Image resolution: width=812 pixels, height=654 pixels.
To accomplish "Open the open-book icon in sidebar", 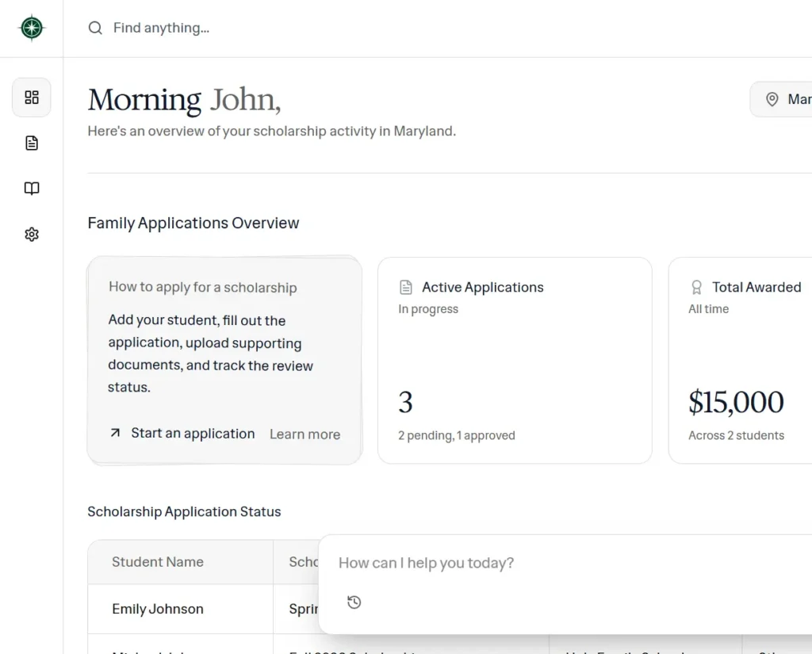I will [x=32, y=189].
